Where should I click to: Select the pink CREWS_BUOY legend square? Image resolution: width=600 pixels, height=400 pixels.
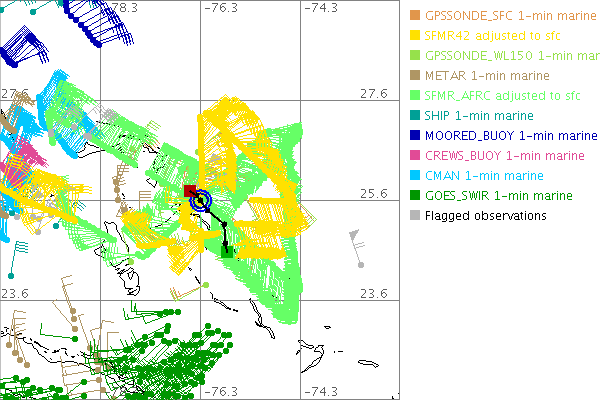click(x=413, y=155)
